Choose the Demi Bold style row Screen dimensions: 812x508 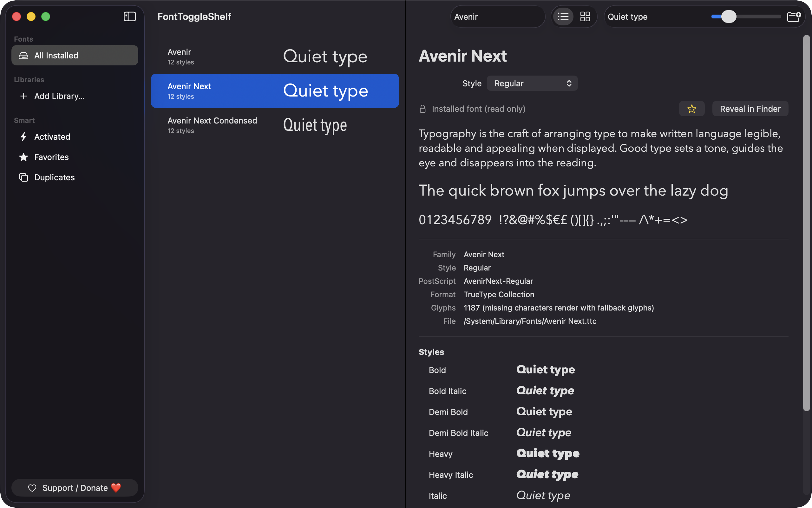603,412
